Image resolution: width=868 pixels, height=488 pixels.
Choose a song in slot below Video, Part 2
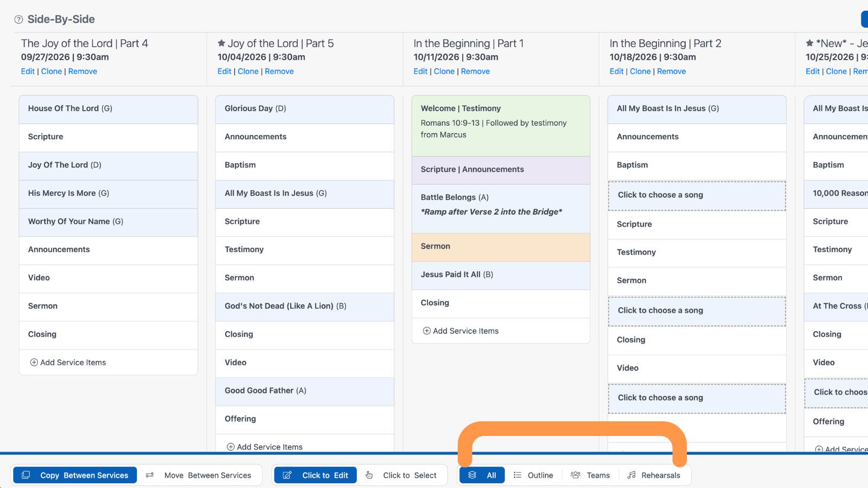coord(697,398)
